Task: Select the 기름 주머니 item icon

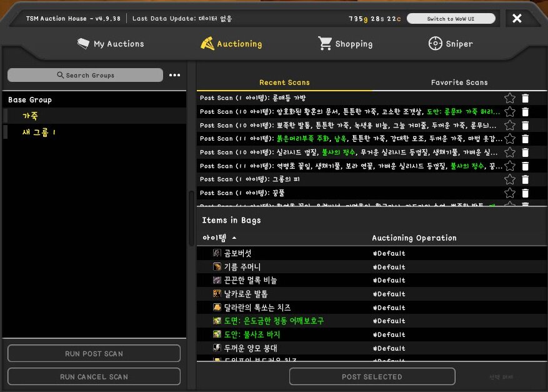Action: (x=217, y=267)
